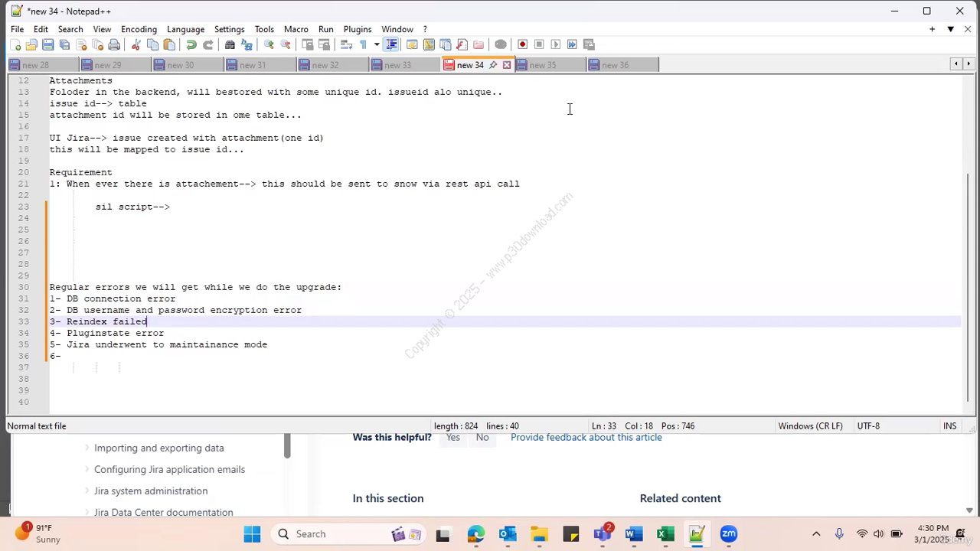Open the Plugins menu
Image resolution: width=980 pixels, height=551 pixels.
click(357, 29)
